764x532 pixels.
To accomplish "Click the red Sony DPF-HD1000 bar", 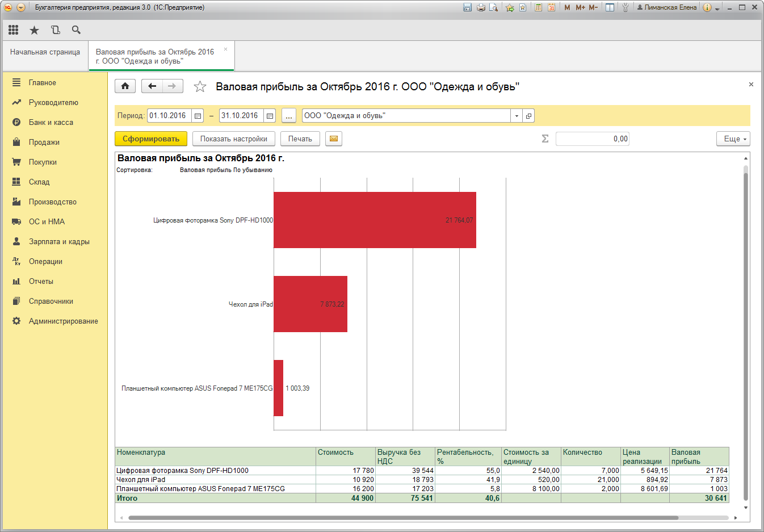I will (375, 220).
